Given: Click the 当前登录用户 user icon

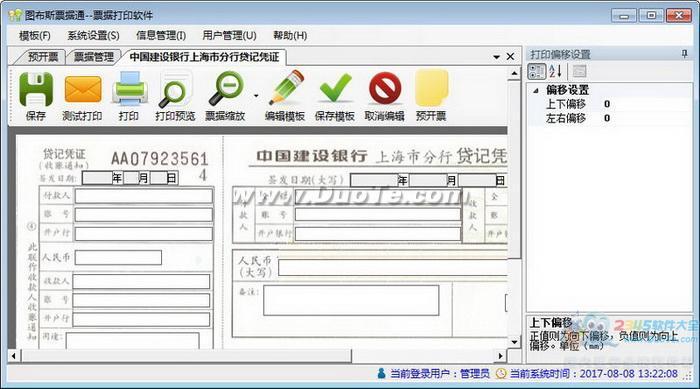Looking at the screenshot, I should (381, 373).
